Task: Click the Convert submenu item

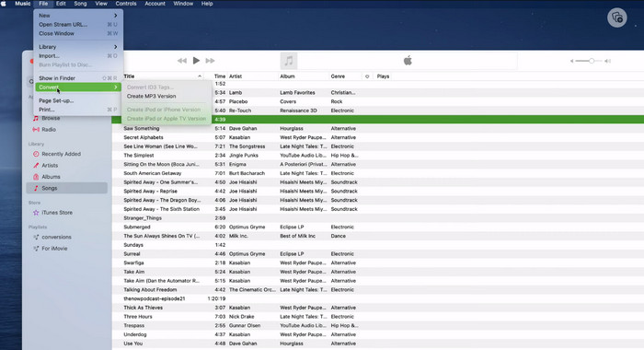Action: pyautogui.click(x=78, y=87)
